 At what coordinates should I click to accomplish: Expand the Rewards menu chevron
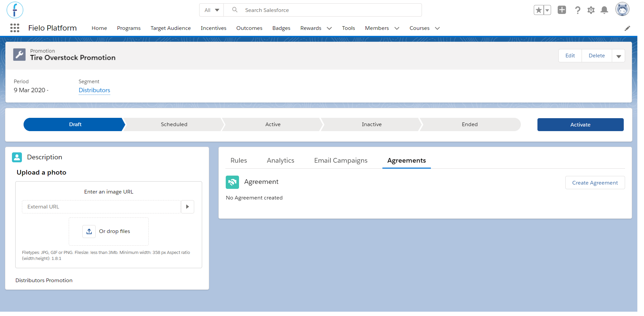click(x=329, y=28)
